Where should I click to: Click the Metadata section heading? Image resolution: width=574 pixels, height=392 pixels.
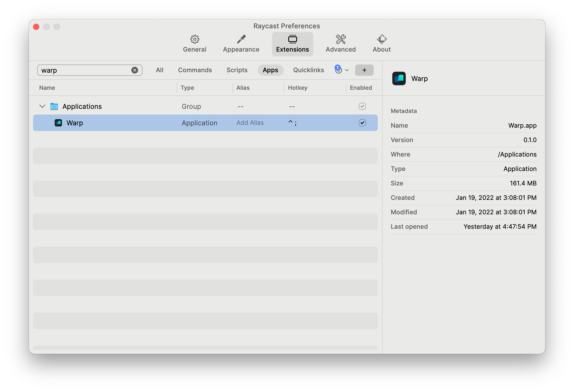(404, 111)
